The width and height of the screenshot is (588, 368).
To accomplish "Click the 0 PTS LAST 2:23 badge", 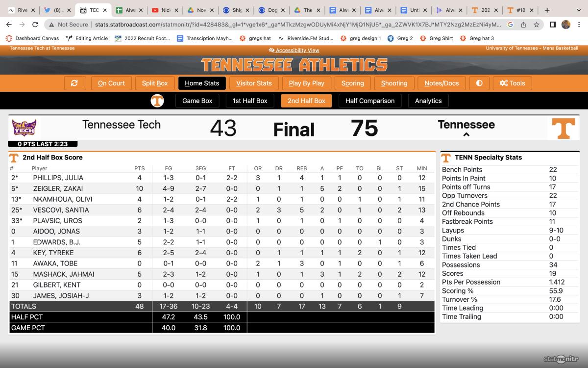I will point(43,144).
